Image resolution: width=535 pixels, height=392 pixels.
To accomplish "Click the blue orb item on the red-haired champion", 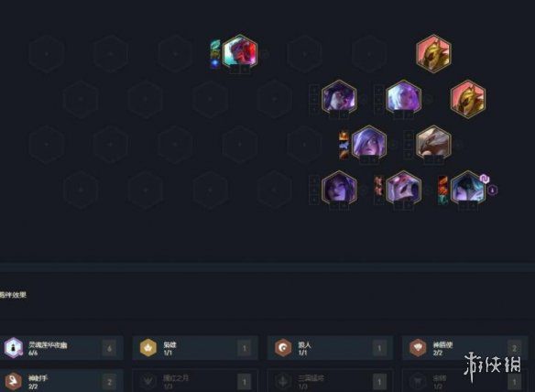I will point(214,63).
